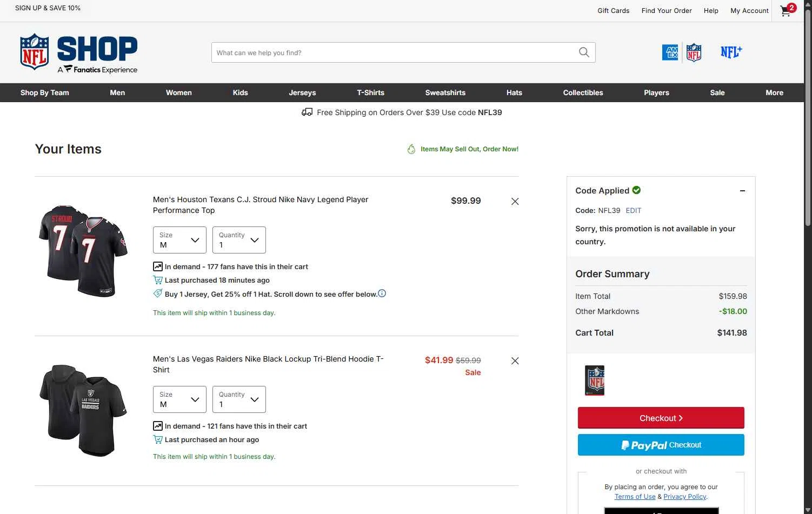Collapse the Code Applied section
The image size is (812, 514).
(742, 191)
